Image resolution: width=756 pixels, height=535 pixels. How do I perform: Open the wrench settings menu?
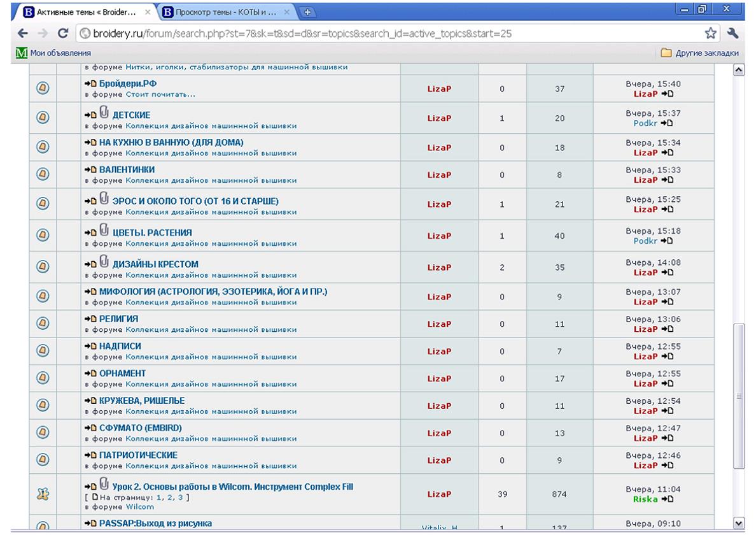point(732,34)
